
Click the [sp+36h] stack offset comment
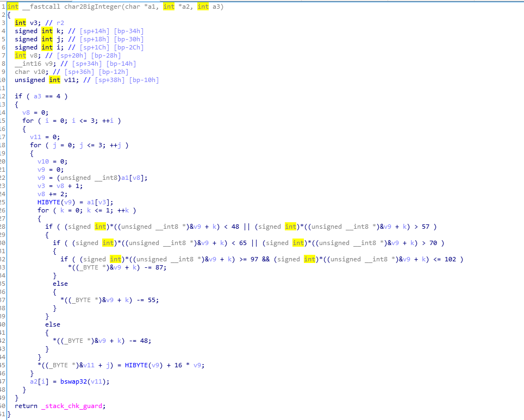(x=79, y=72)
